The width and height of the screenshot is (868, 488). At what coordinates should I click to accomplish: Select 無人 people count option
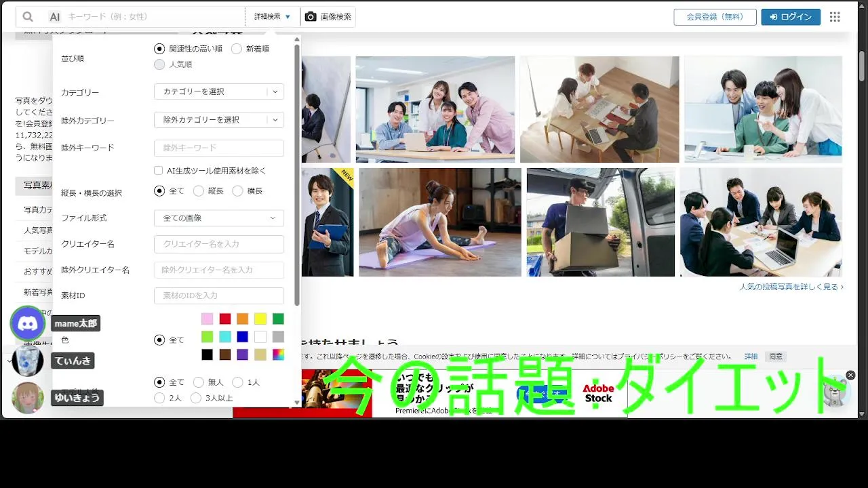point(199,382)
